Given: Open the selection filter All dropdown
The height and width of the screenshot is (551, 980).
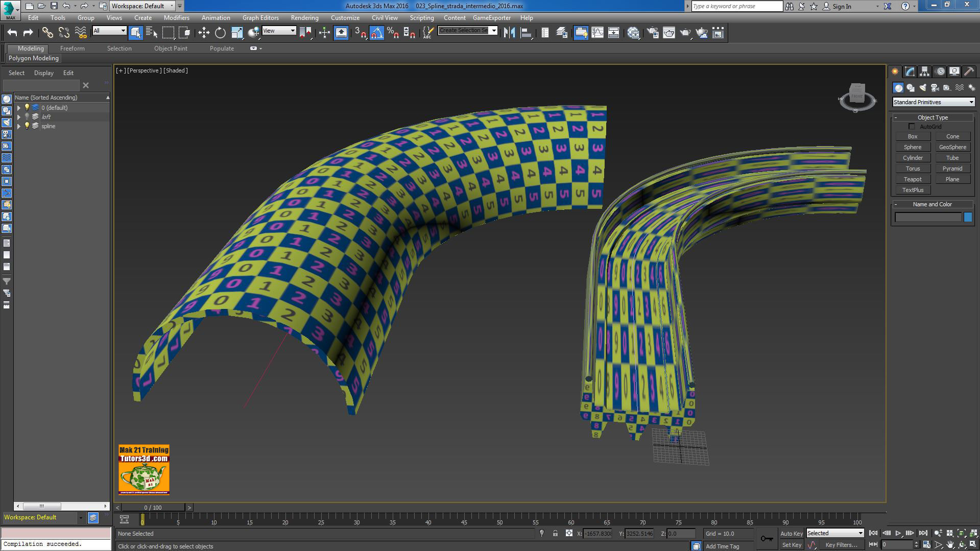Looking at the screenshot, I should [109, 31].
